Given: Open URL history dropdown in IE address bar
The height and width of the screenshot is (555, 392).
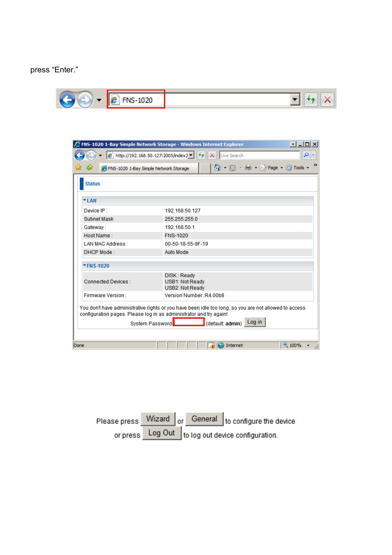Looking at the screenshot, I should click(191, 155).
